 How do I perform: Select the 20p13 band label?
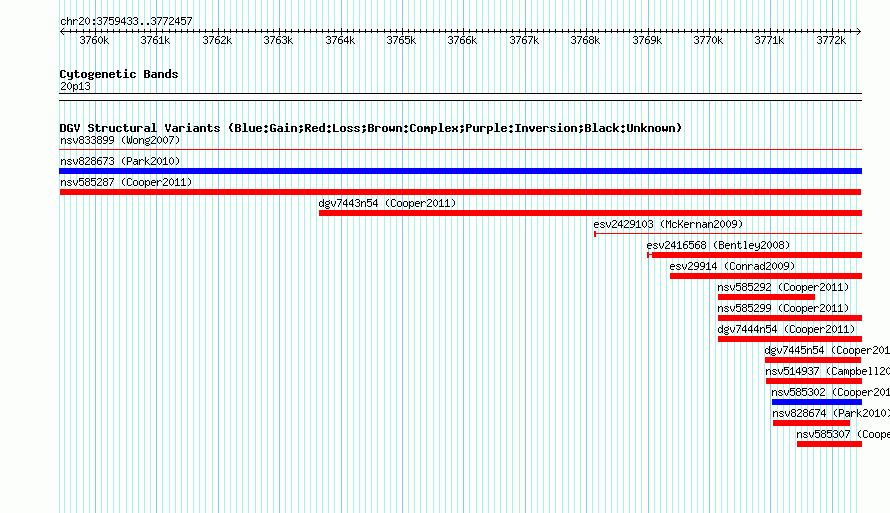[x=75, y=86]
